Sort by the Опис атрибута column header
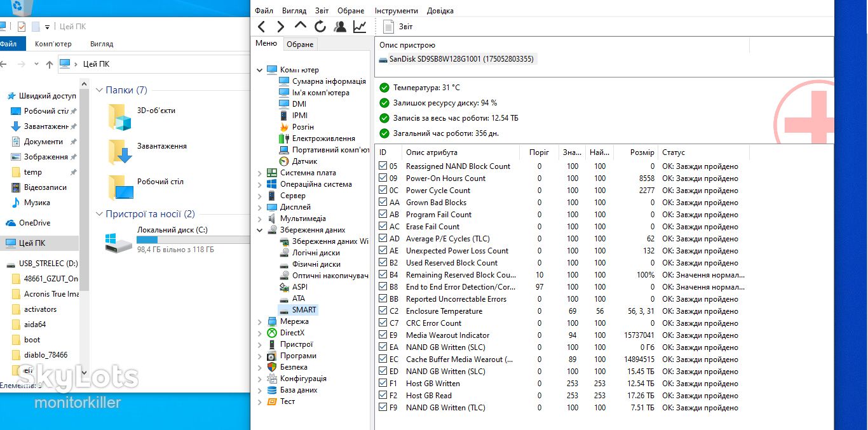 coord(460,152)
